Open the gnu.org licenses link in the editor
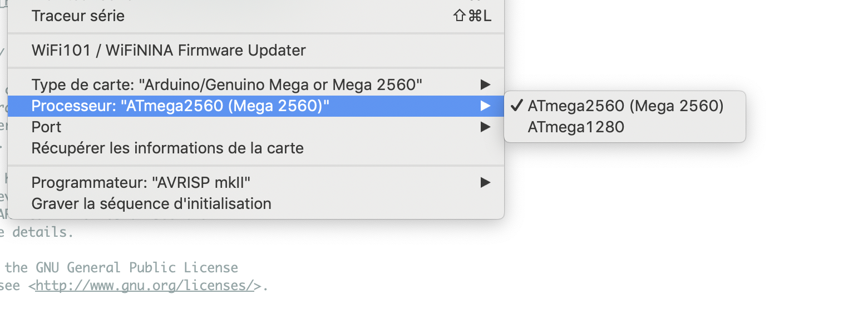 click(145, 286)
